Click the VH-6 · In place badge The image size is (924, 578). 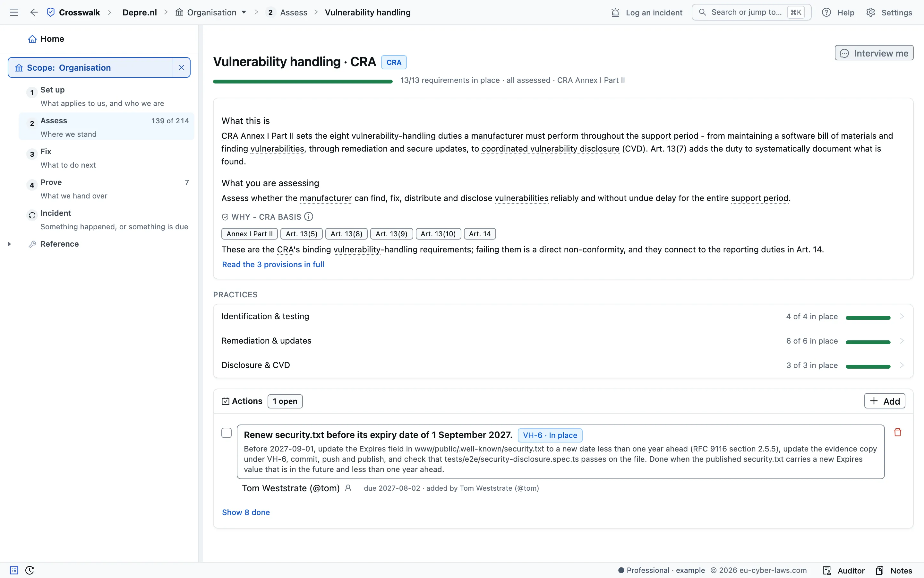click(550, 435)
